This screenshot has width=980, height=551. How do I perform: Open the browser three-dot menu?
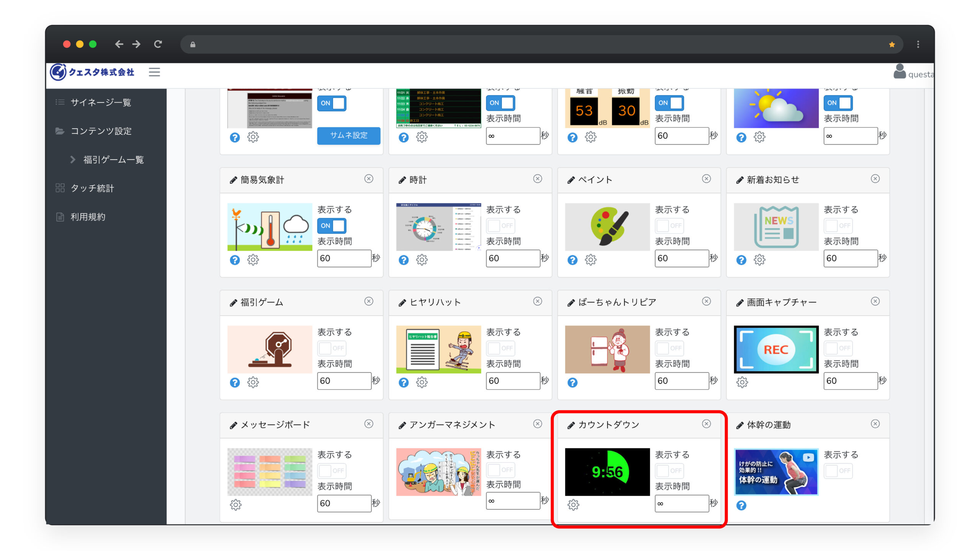pos(918,44)
